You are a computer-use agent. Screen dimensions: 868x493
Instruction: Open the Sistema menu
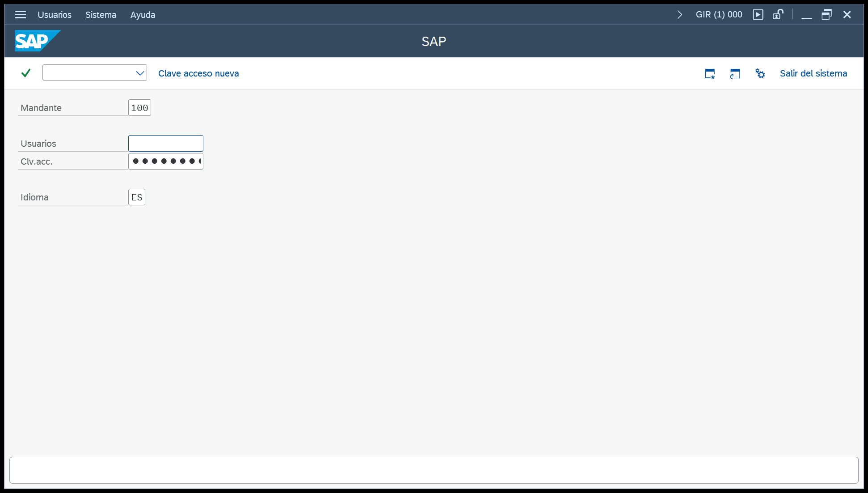click(101, 15)
